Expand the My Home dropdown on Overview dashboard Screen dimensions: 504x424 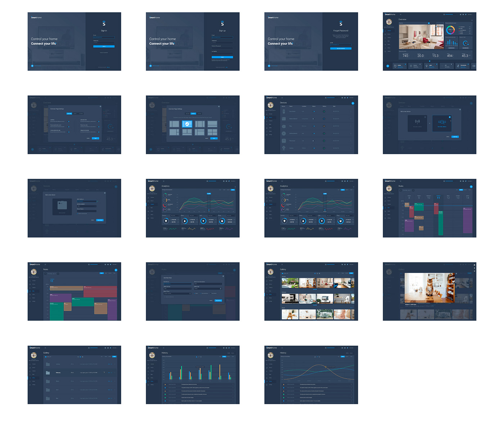click(x=389, y=26)
